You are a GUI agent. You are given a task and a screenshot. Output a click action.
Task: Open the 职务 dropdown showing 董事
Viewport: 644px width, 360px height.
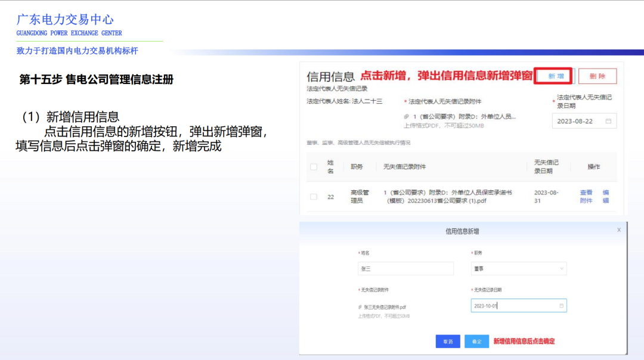point(519,268)
